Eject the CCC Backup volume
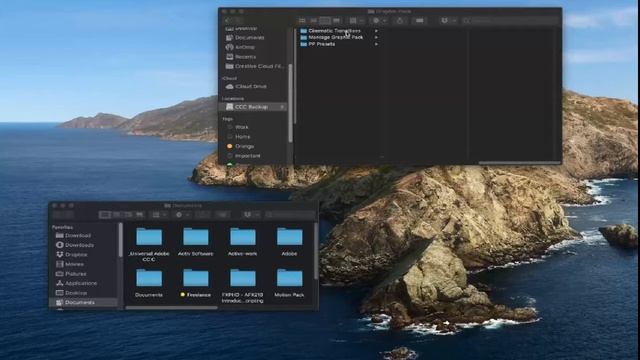 click(282, 107)
